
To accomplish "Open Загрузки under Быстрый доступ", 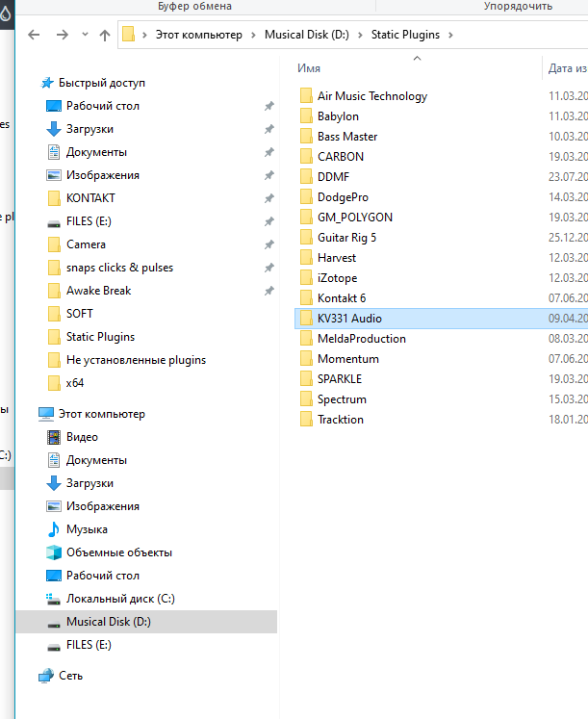I will [89, 129].
